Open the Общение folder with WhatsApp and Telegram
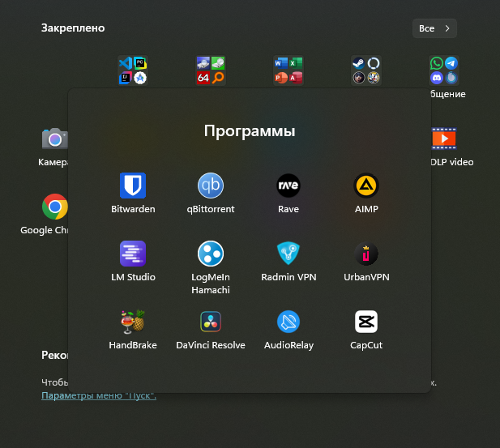The height and width of the screenshot is (448, 500). tap(444, 70)
